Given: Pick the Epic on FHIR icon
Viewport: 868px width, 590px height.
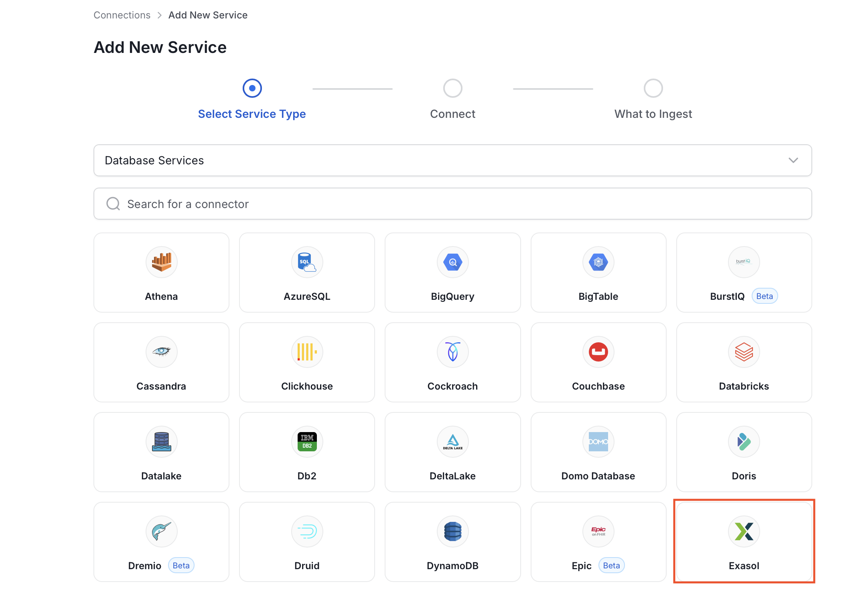Looking at the screenshot, I should [598, 531].
